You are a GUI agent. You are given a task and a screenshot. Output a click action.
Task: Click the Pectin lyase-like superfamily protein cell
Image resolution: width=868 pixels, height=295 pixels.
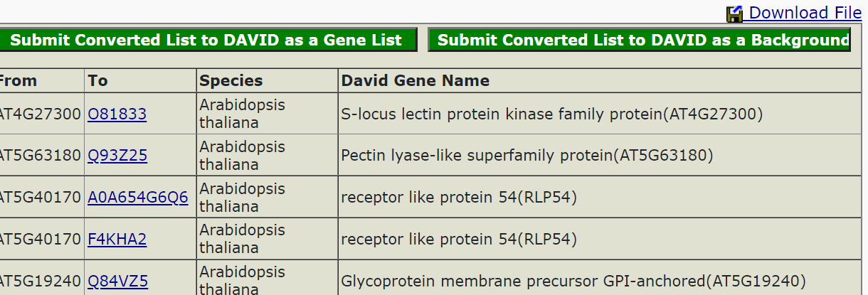coord(526,156)
